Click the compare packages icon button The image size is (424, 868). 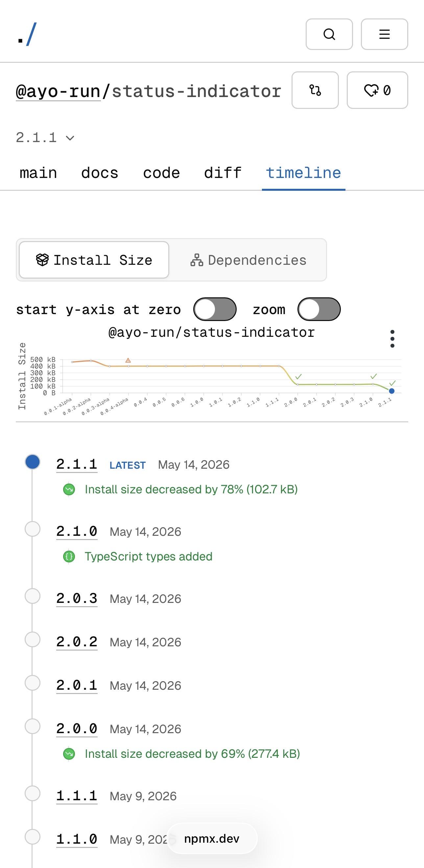point(315,90)
